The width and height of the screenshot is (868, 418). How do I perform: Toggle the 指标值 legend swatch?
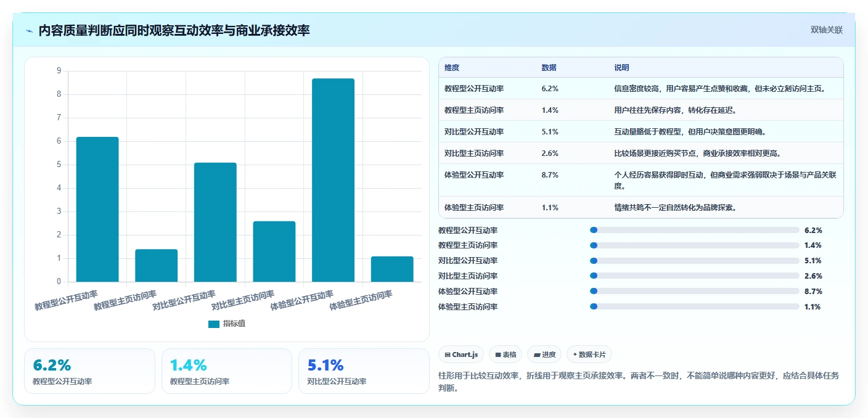pyautogui.click(x=214, y=324)
